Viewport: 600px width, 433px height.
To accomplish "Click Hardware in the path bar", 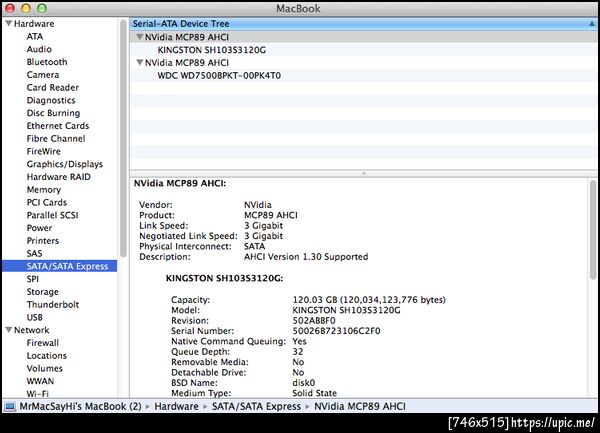I will [x=176, y=406].
